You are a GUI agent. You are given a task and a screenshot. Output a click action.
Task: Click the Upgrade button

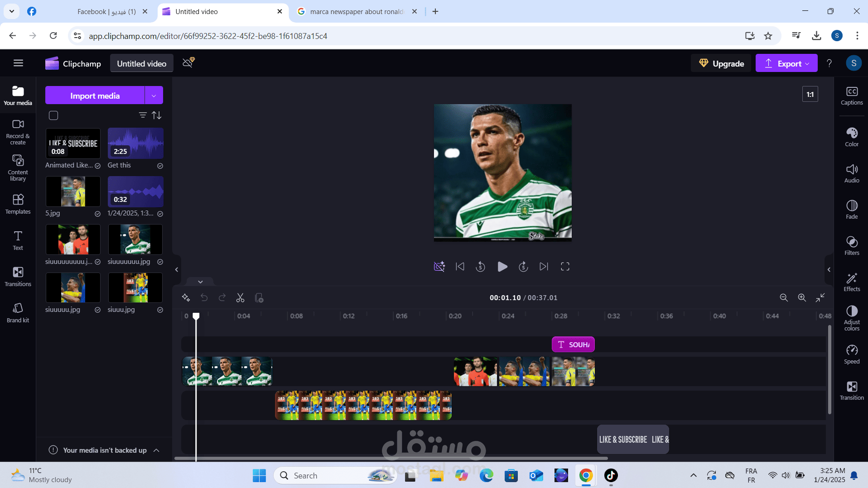[x=721, y=63]
